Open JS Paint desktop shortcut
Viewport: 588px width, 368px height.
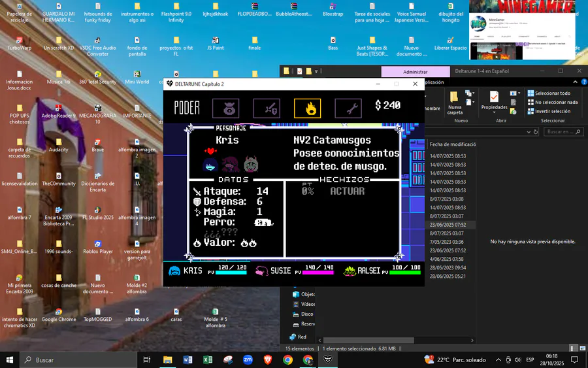coord(215,44)
